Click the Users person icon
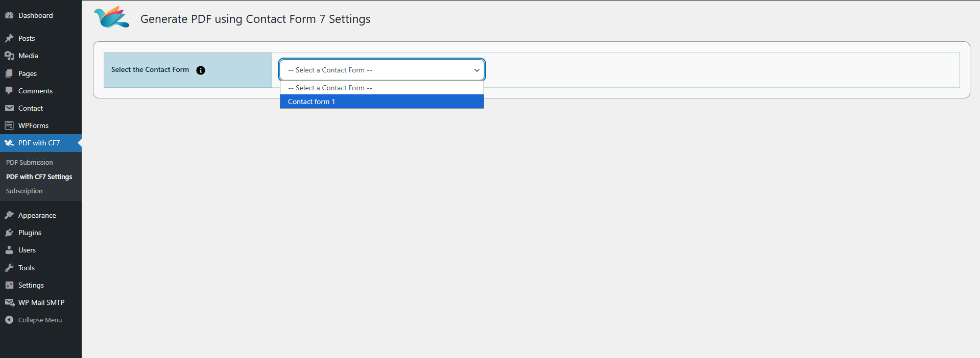 (9, 250)
